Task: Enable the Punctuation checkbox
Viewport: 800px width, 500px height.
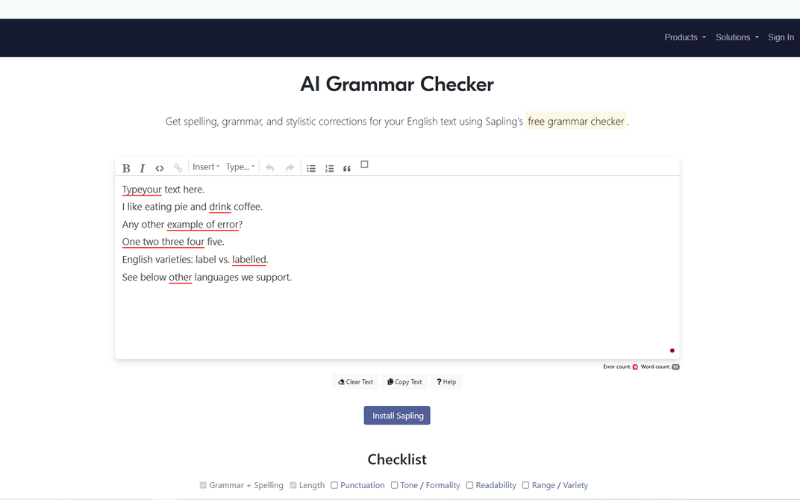Action: click(x=334, y=485)
